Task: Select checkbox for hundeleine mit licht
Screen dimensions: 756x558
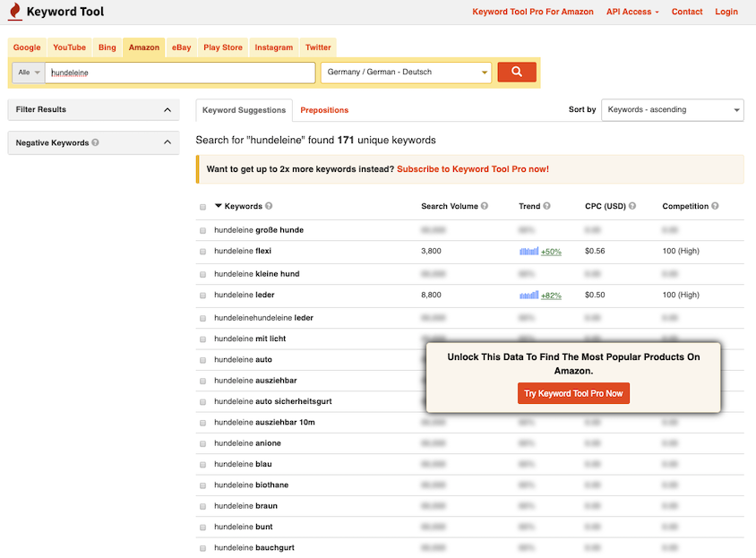Action: pos(202,339)
